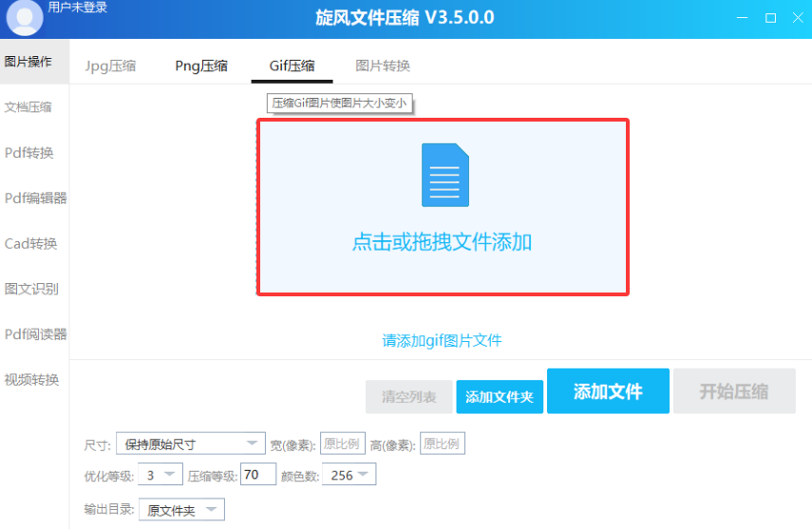Click the 添加文件 button

pyautogui.click(x=608, y=391)
